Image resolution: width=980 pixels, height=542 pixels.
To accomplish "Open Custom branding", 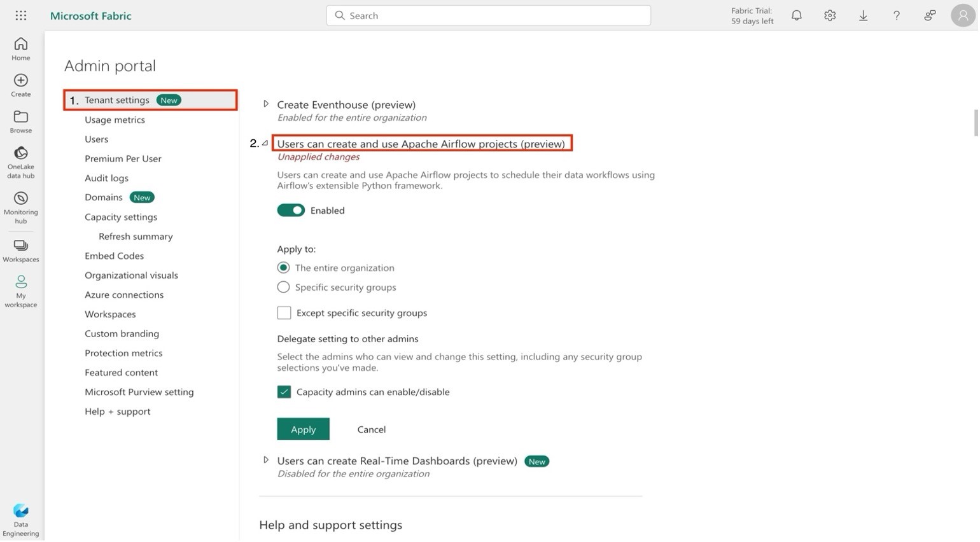I will pos(122,334).
